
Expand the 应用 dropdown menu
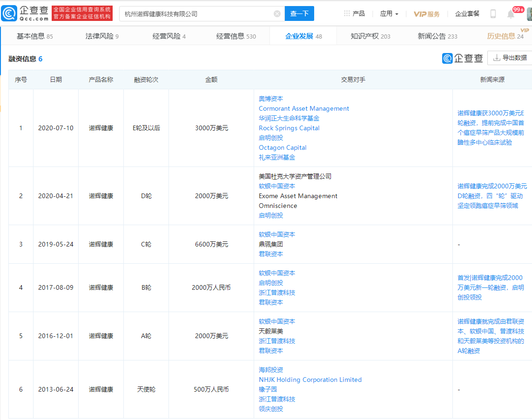pyautogui.click(x=389, y=13)
